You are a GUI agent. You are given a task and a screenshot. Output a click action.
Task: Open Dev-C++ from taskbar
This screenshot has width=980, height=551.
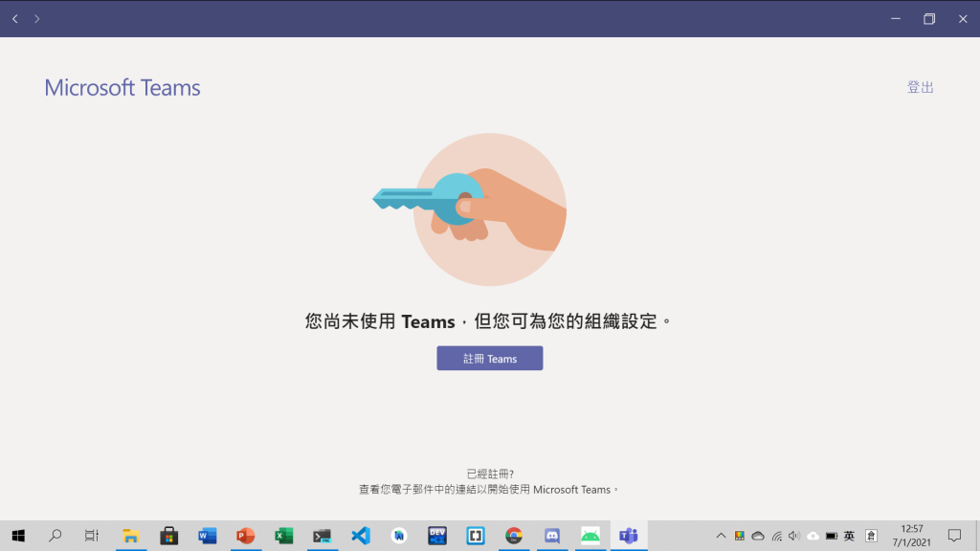436,536
